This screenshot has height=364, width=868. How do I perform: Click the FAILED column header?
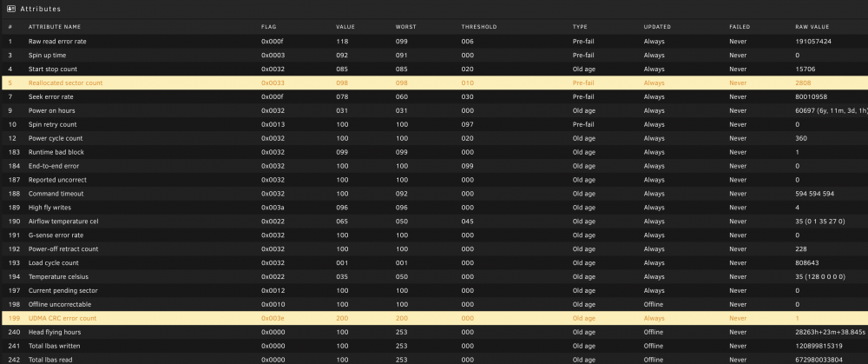coord(740,27)
